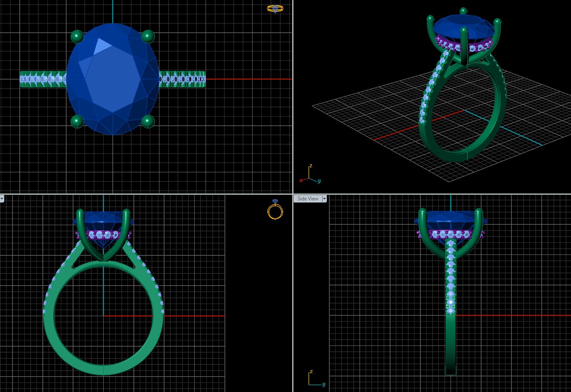Select the upper-right prong in top view
The width and height of the screenshot is (571, 392).
pyautogui.click(x=148, y=36)
